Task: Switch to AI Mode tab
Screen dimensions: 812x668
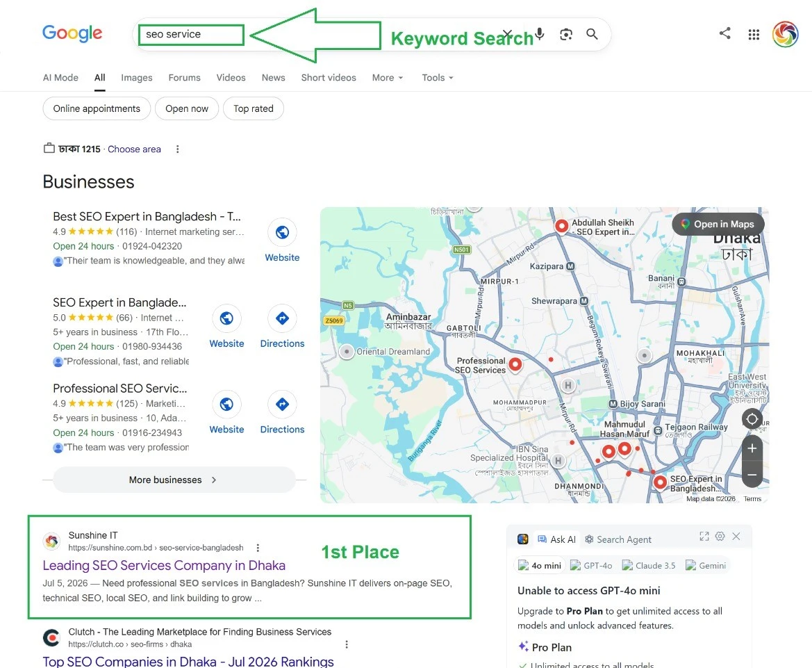Action: [x=60, y=78]
